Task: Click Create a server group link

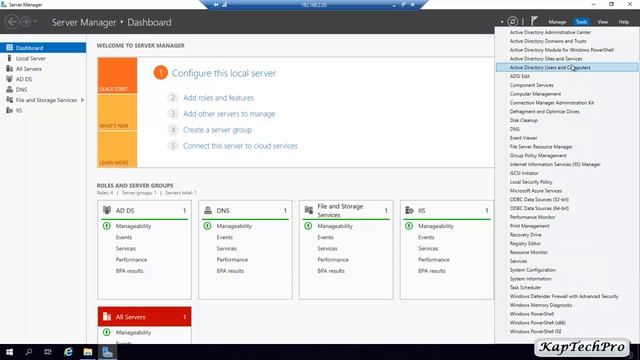Action: point(217,130)
